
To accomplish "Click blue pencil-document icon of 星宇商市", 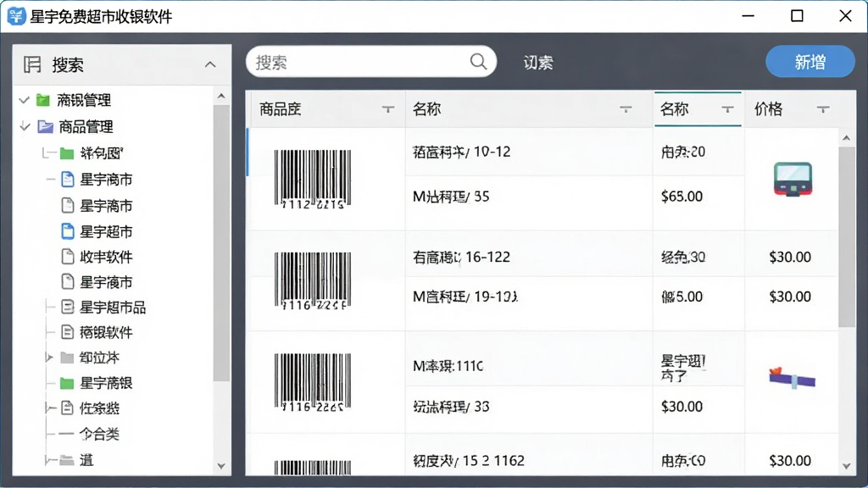I will (x=68, y=180).
